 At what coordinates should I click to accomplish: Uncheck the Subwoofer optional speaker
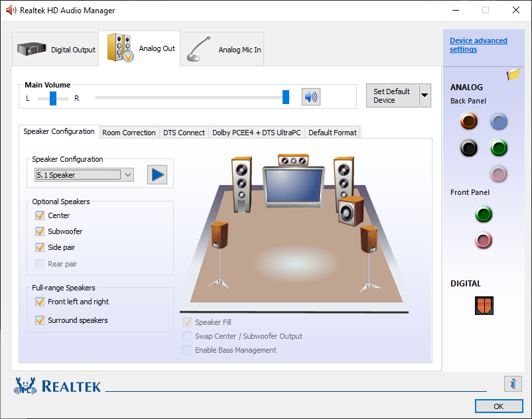click(x=40, y=231)
